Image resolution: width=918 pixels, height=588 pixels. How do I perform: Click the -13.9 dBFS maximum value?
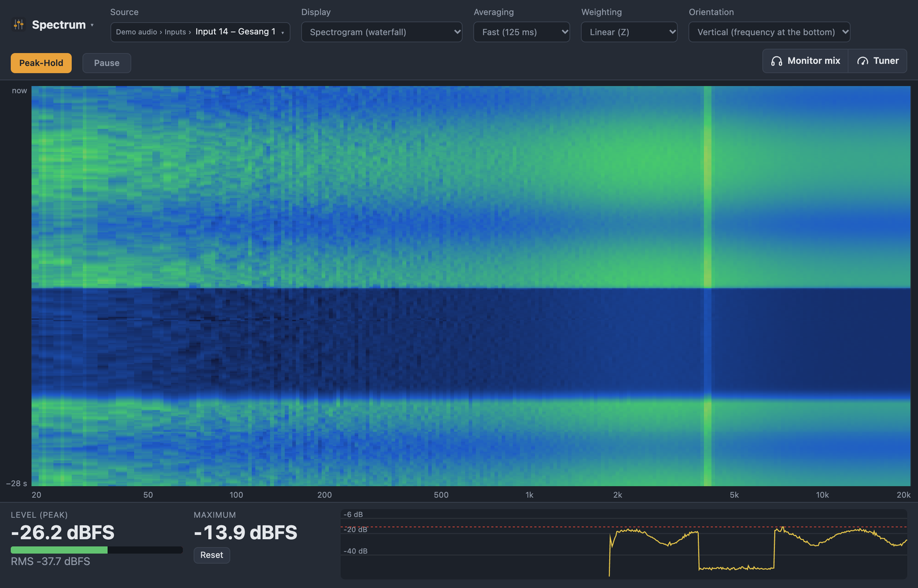[x=246, y=533]
